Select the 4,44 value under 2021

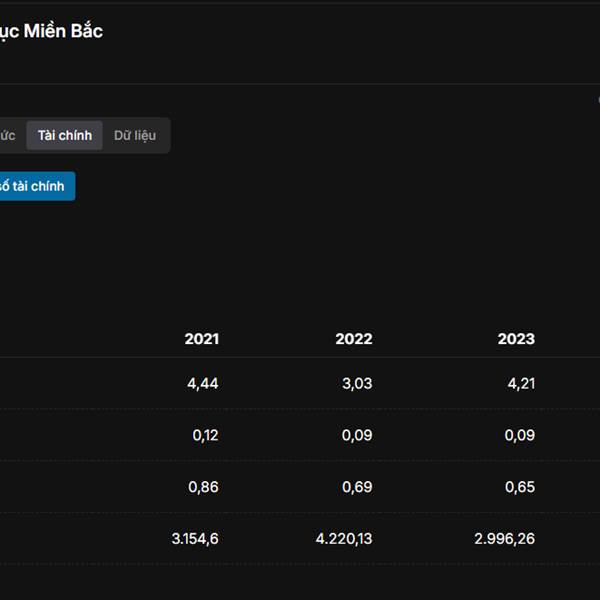pyautogui.click(x=202, y=383)
